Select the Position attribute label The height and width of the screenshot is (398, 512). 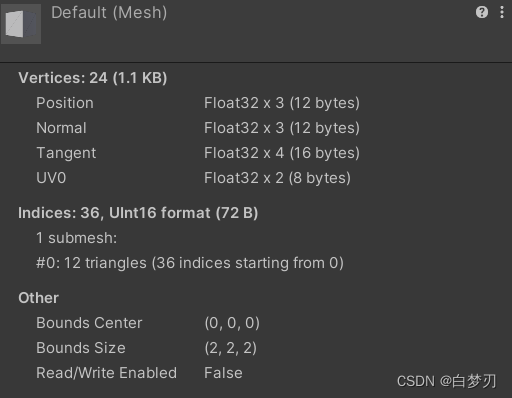click(x=65, y=103)
